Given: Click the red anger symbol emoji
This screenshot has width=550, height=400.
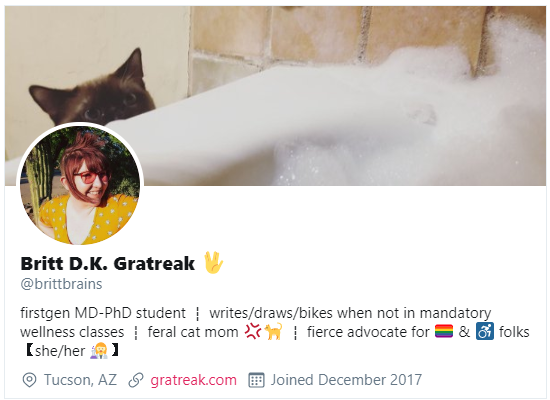Looking at the screenshot, I should pos(253,331).
